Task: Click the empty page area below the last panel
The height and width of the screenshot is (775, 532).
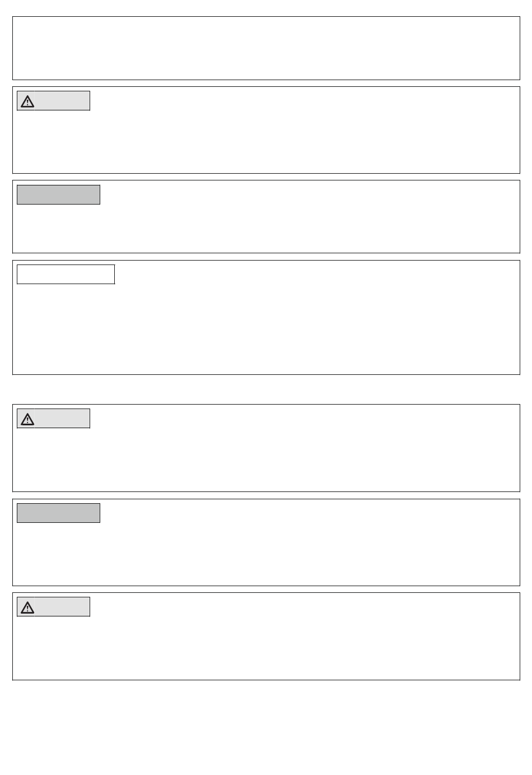Action: [266, 727]
